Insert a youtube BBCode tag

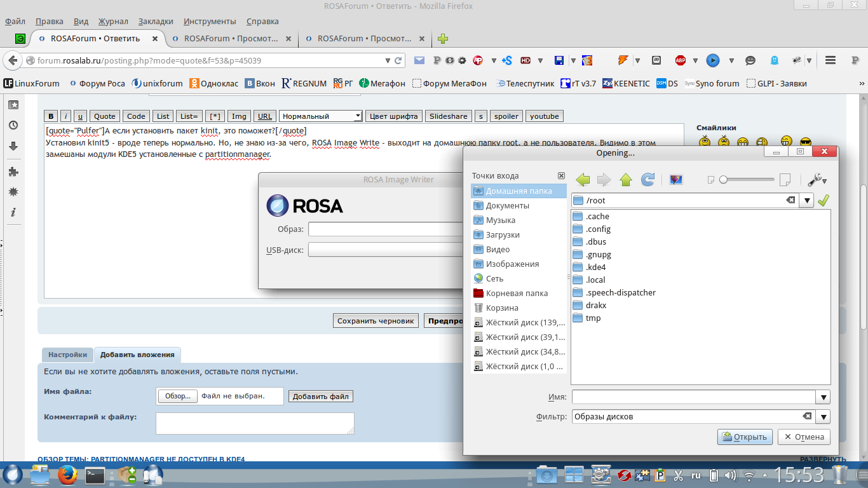(x=545, y=116)
